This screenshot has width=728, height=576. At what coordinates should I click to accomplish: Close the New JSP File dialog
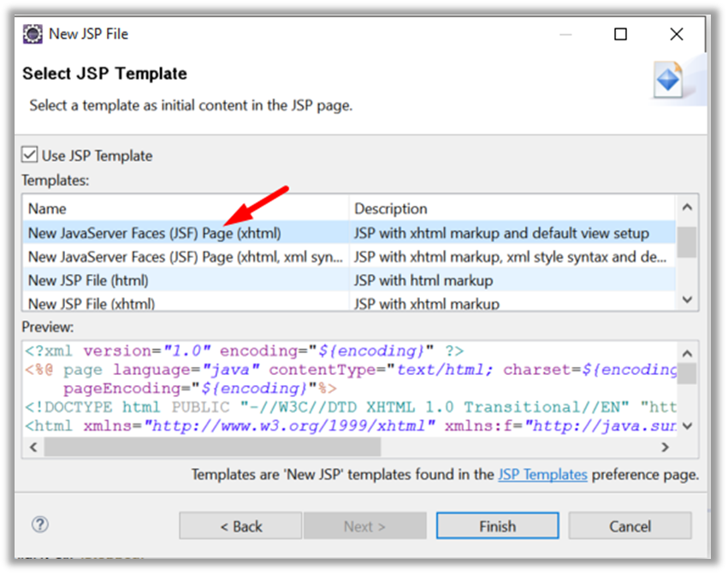[677, 34]
